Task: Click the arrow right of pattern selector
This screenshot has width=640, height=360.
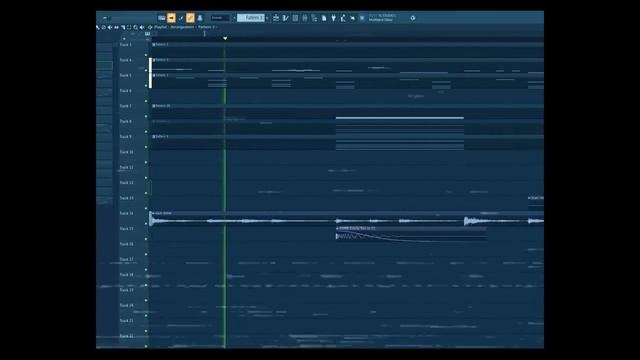Action: [x=267, y=18]
